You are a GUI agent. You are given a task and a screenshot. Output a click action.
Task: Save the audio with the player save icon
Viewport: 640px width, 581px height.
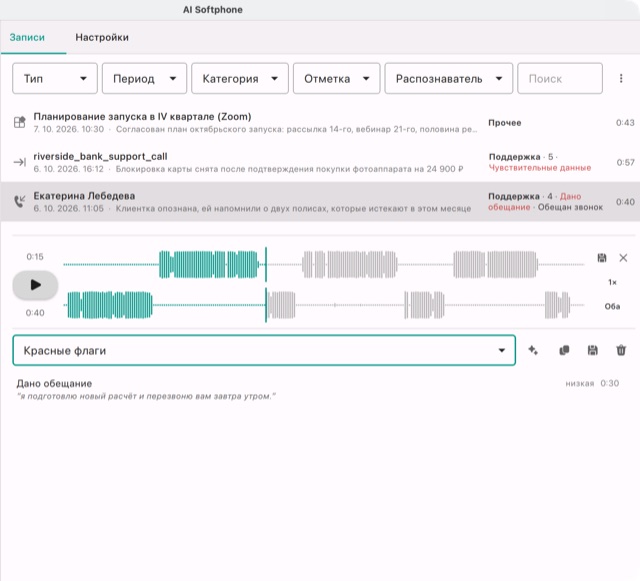coord(602,258)
